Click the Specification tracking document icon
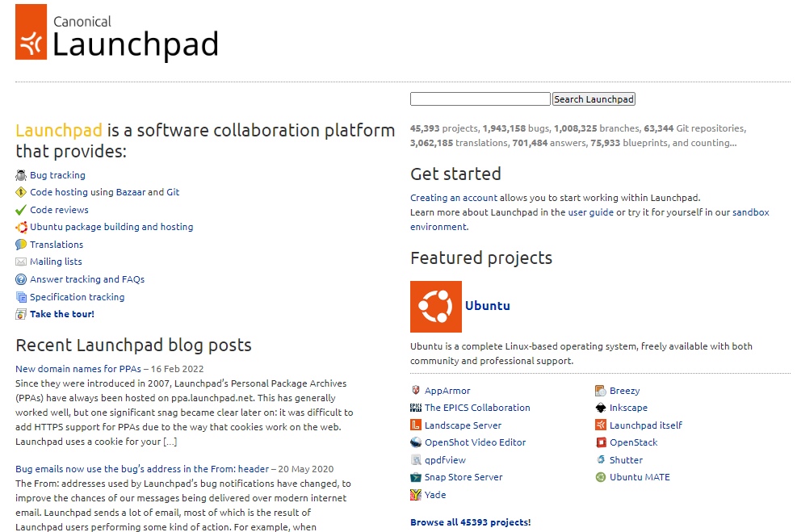 [x=21, y=297]
